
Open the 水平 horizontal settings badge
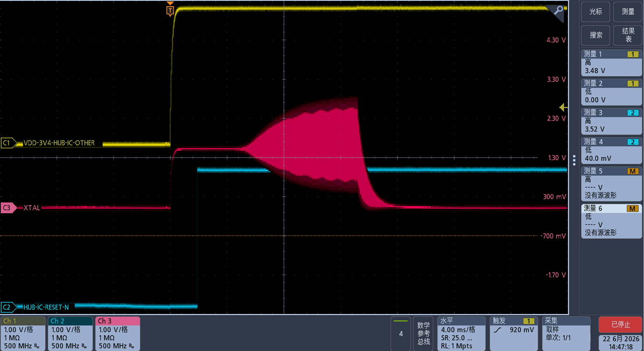click(x=461, y=334)
